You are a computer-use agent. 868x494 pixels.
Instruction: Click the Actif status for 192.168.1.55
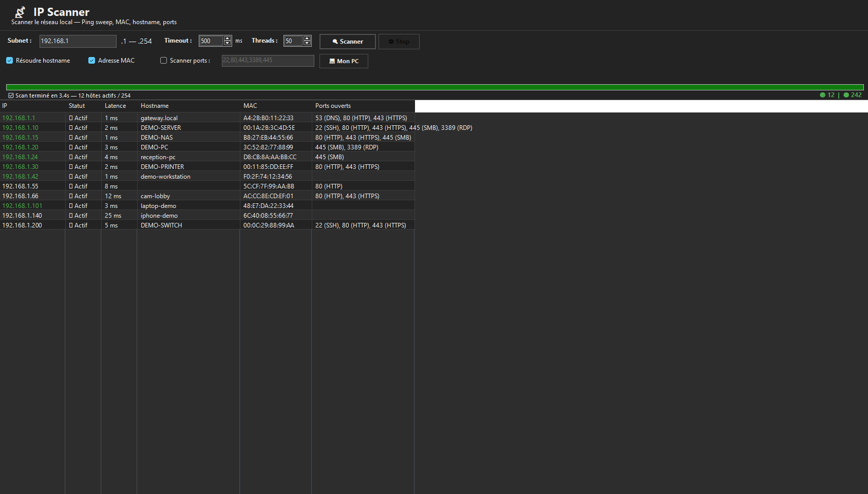pyautogui.click(x=79, y=186)
